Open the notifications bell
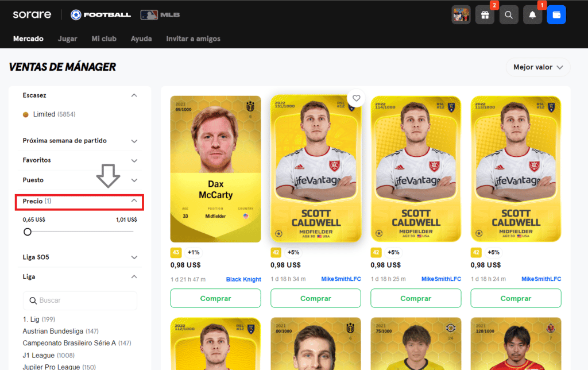 532,15
